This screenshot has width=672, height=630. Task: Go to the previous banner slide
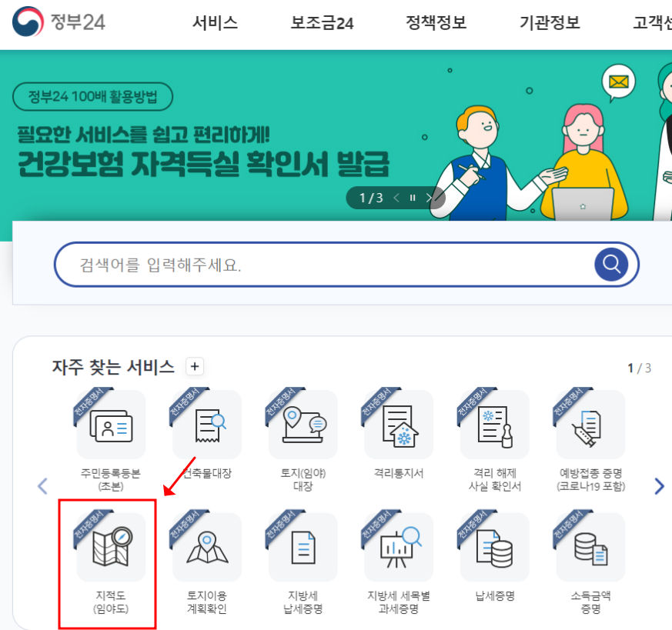(396, 198)
